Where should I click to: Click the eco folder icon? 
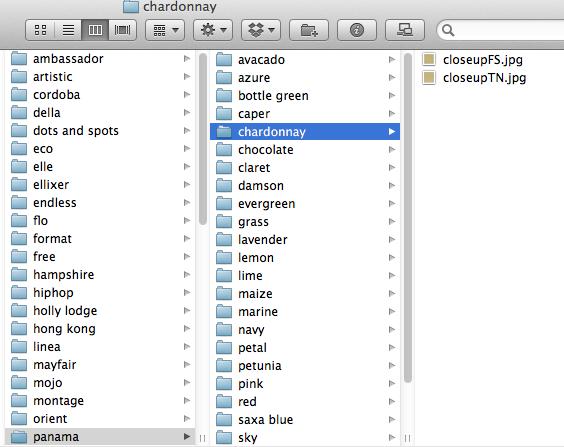click(x=19, y=149)
